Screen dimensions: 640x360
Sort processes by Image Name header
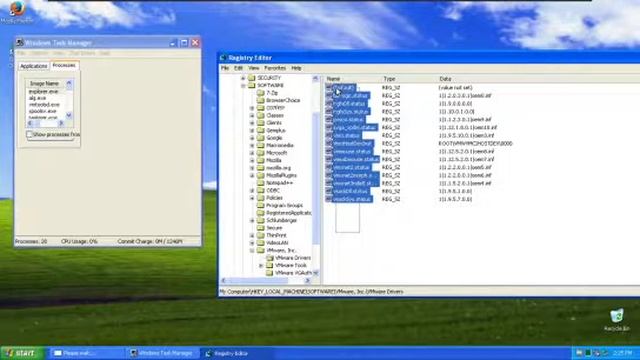click(44, 84)
